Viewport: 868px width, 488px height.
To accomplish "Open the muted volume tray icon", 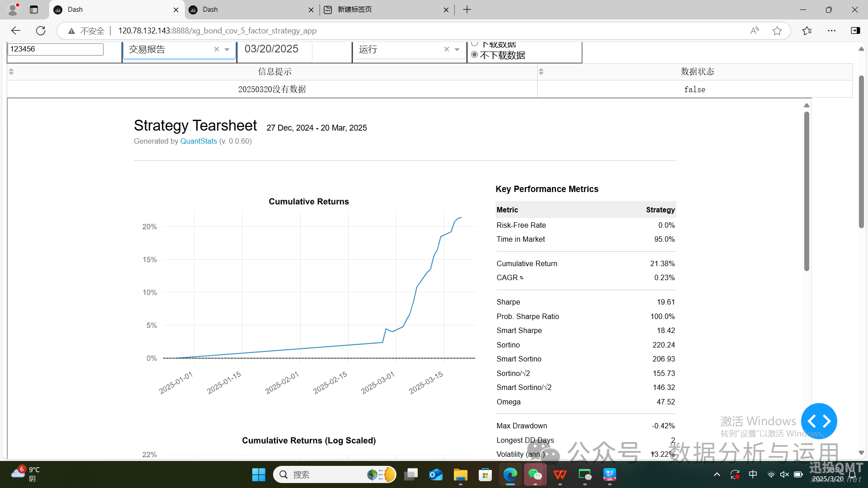I will click(x=784, y=474).
